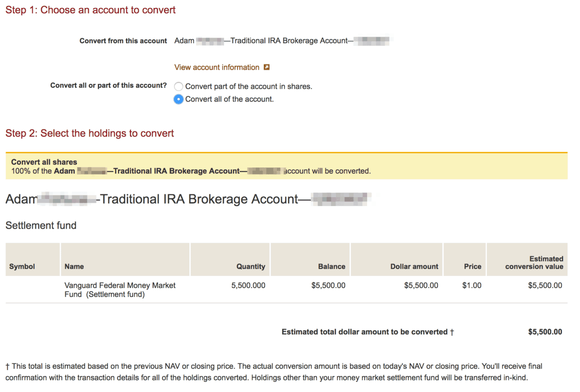Screen dimensions: 580x392
Task: Click the dagger footnote symbol after total amount
Action: click(452, 332)
